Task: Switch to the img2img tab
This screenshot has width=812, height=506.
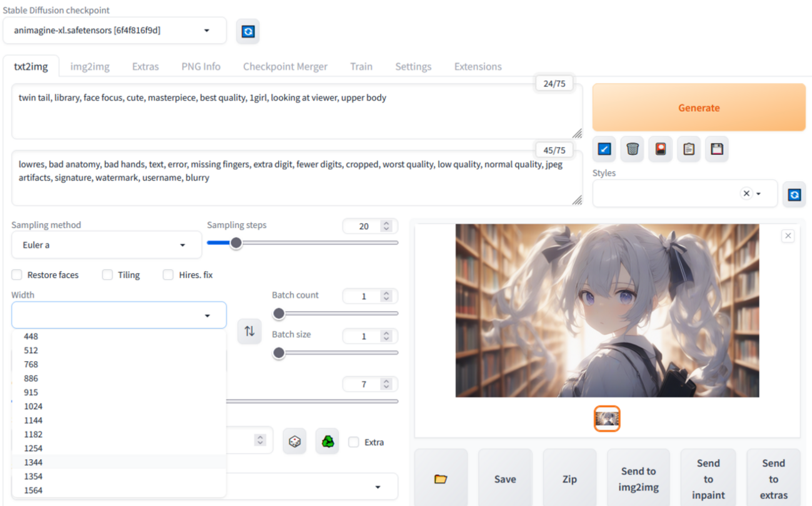Action: 90,66
